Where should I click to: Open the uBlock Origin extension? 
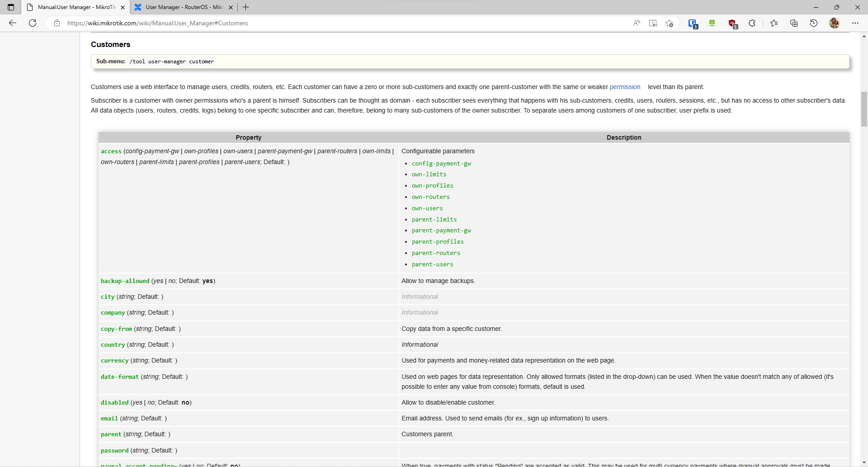[733, 23]
